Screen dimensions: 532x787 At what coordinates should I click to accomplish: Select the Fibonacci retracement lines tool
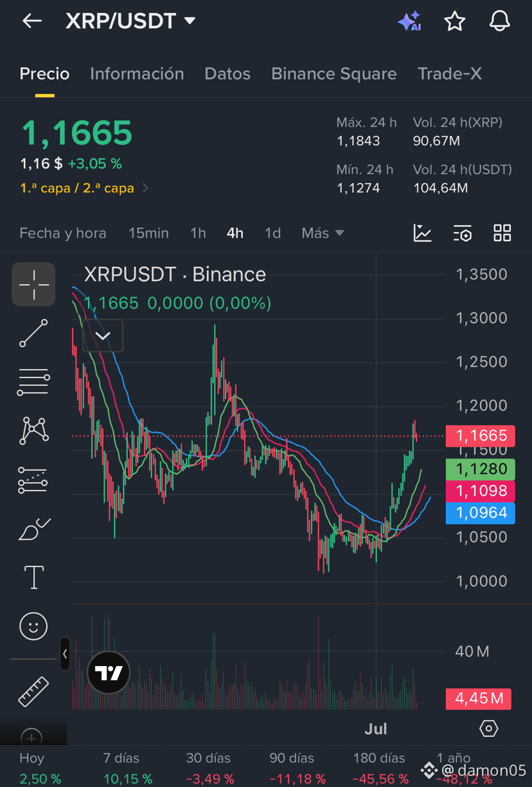33,382
